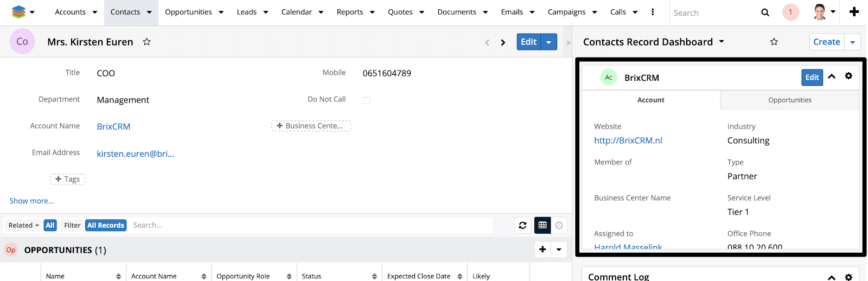Expand the Contacts dropdown arrow
This screenshot has width=868, height=281.
(149, 12)
